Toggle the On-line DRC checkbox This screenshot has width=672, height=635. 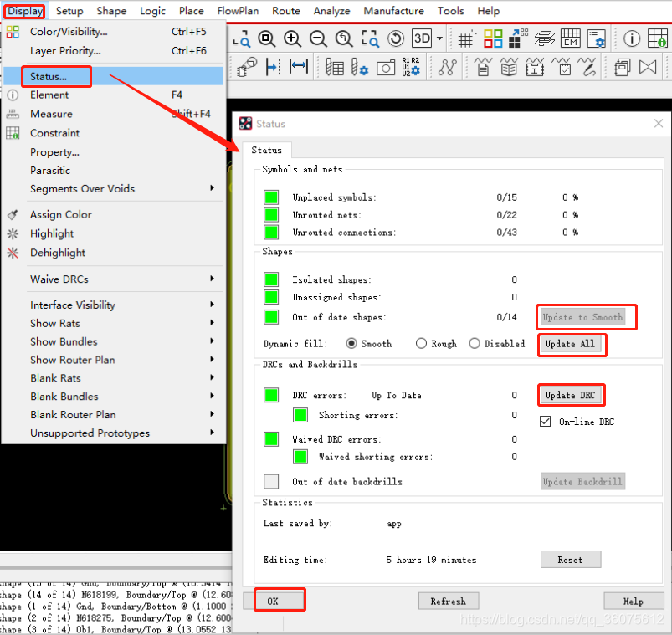click(545, 422)
